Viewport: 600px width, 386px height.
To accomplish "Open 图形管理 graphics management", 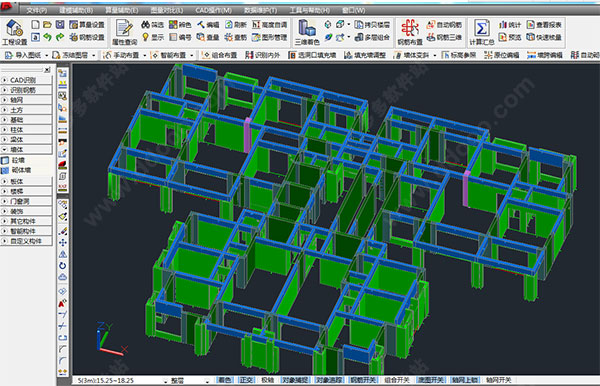I will pyautogui.click(x=269, y=37).
